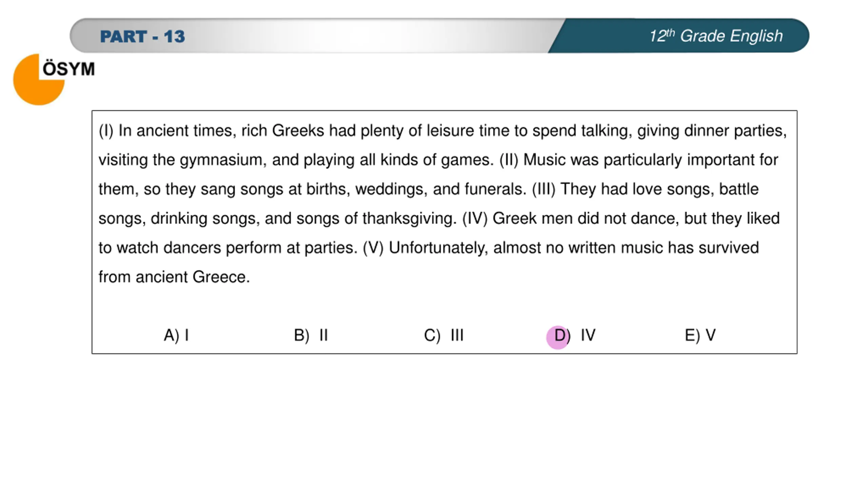Click the 12th Grade English banner label

(x=716, y=36)
